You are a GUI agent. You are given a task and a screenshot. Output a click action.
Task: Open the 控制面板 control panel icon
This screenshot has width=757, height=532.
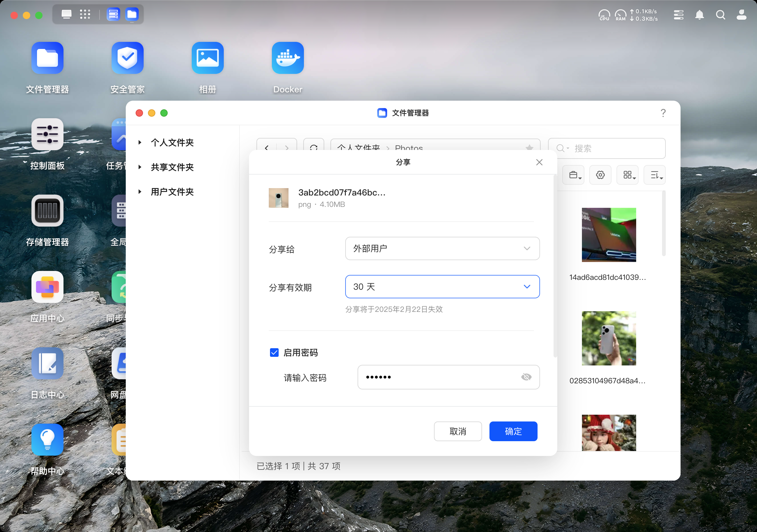(47, 134)
